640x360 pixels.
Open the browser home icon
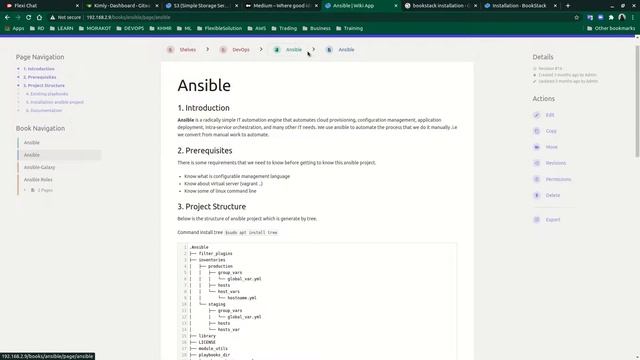[x=39, y=18]
